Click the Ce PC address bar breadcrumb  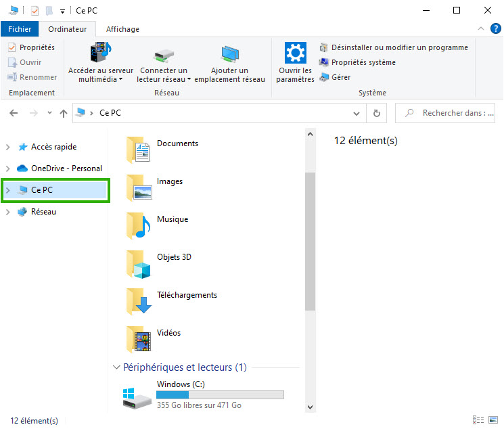[110, 113]
